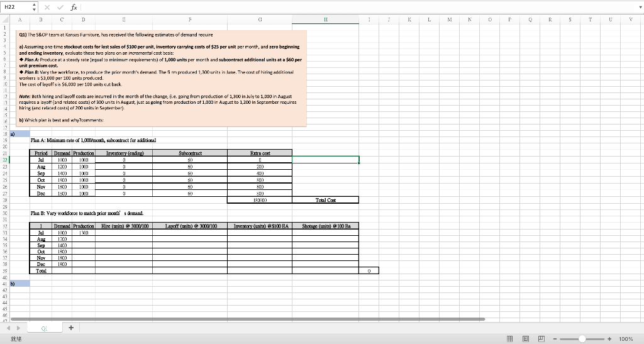Image resolution: width=644 pixels, height=344 pixels.
Task: Click the zoom out minus button
Action: click(555, 339)
